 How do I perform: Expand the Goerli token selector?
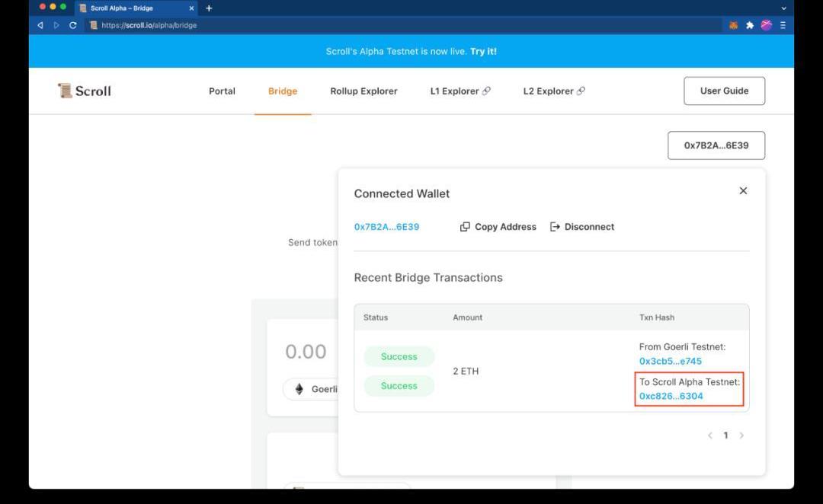(x=312, y=389)
